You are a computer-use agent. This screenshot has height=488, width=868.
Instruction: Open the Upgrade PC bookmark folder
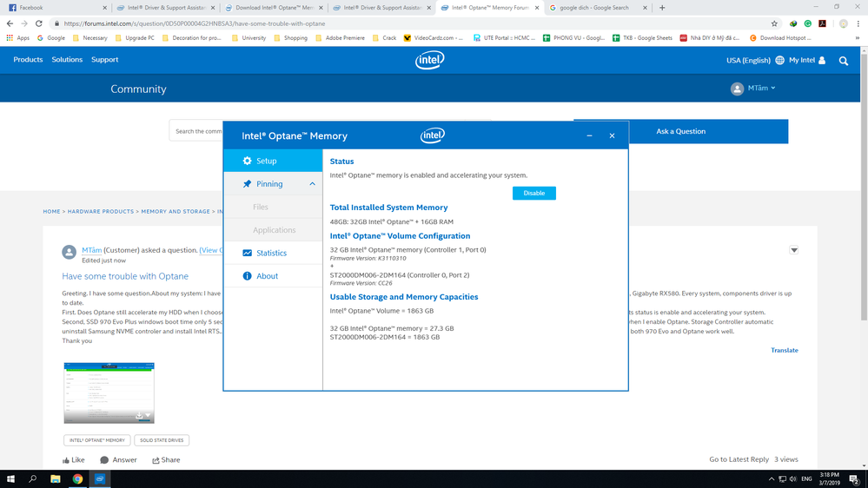click(x=135, y=38)
